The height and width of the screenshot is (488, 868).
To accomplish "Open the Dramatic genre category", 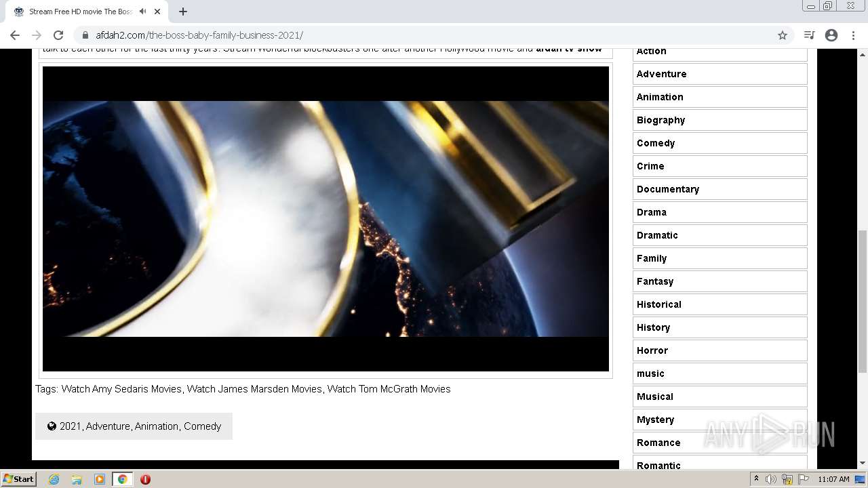I will pyautogui.click(x=720, y=235).
